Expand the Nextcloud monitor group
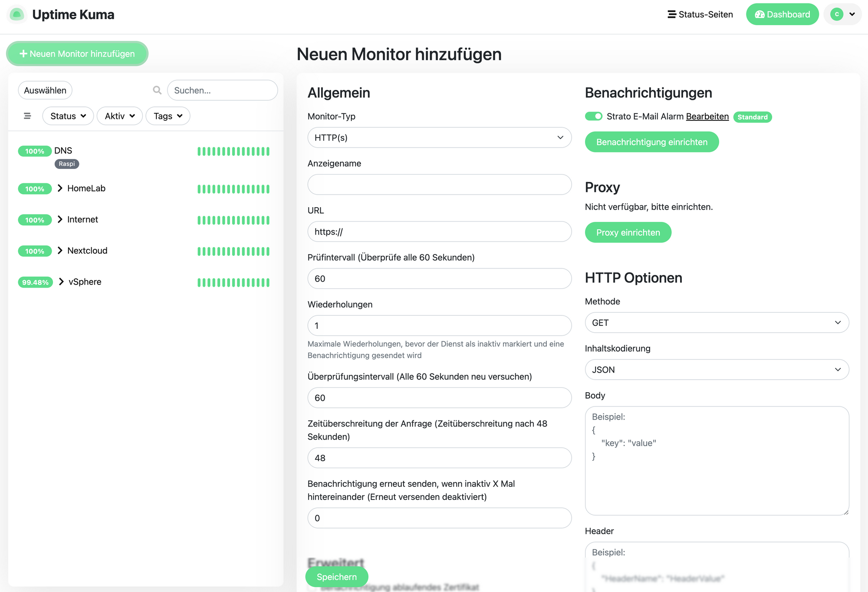This screenshot has width=868, height=592. [60, 251]
